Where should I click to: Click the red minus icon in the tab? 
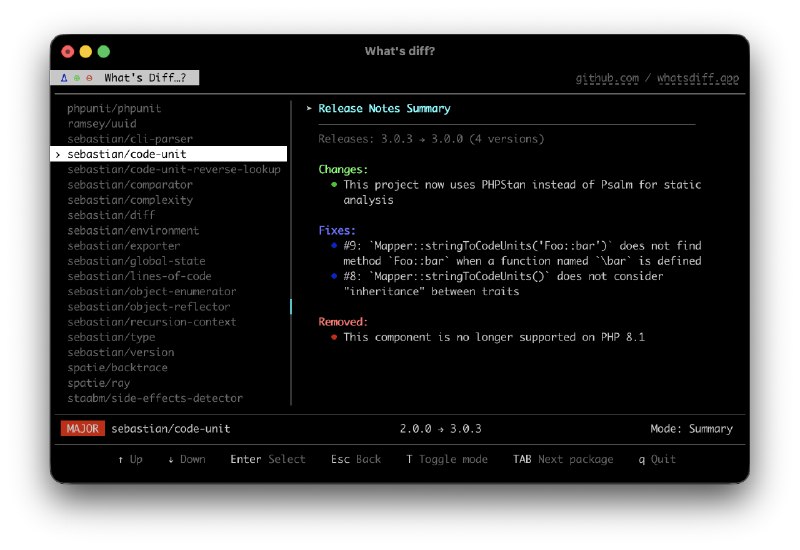coord(89,78)
